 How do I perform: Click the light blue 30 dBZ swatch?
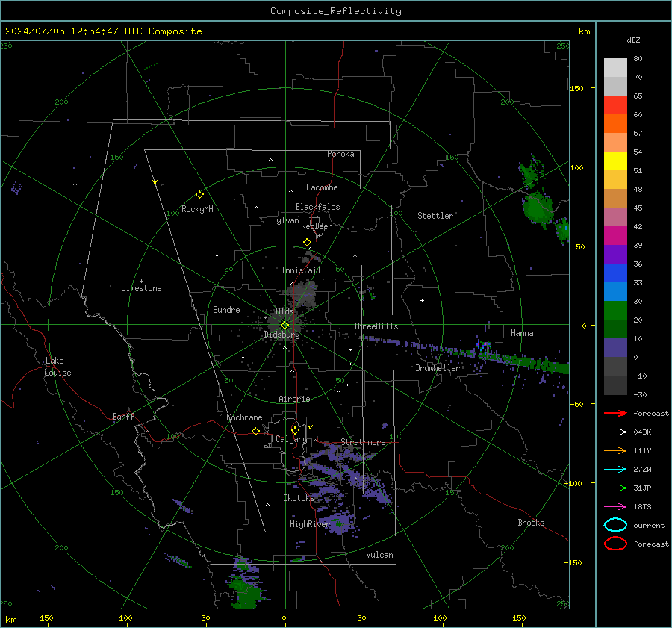click(615, 291)
